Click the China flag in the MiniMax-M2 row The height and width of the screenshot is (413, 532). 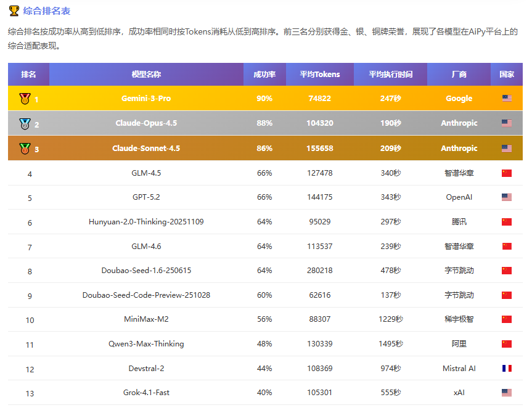(507, 319)
